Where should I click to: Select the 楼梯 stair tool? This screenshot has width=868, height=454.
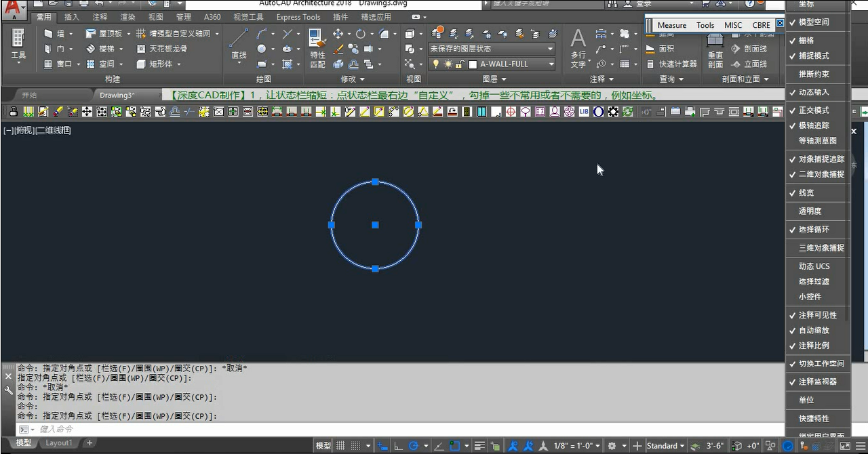tap(102, 49)
